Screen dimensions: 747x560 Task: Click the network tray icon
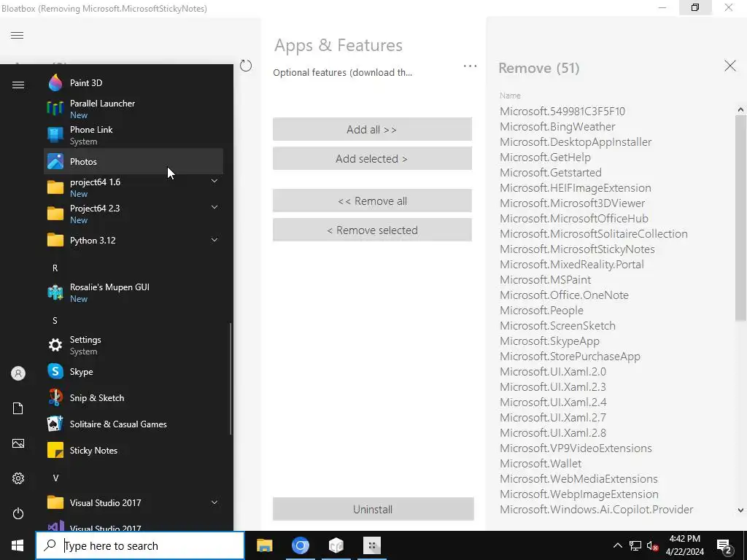635,545
